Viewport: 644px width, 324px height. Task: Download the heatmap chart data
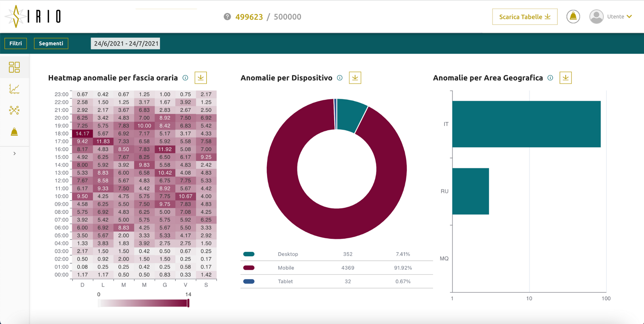click(x=201, y=78)
